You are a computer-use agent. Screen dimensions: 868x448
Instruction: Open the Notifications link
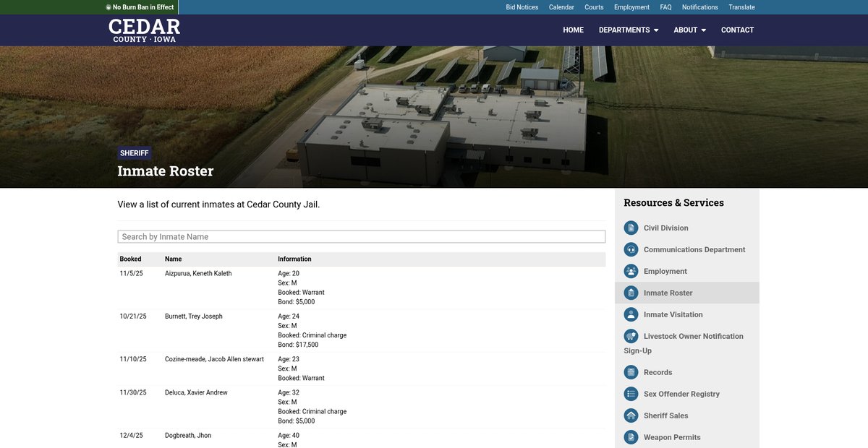[x=699, y=7]
